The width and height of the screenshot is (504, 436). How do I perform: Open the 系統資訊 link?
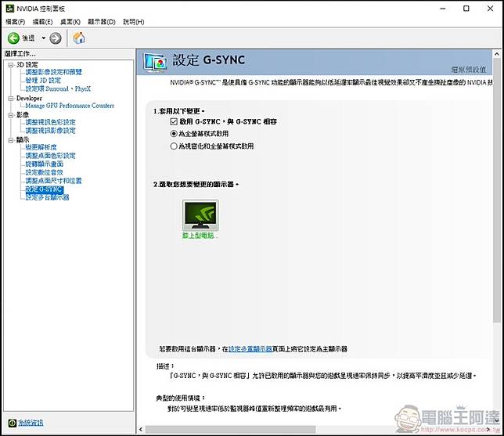click(x=31, y=423)
